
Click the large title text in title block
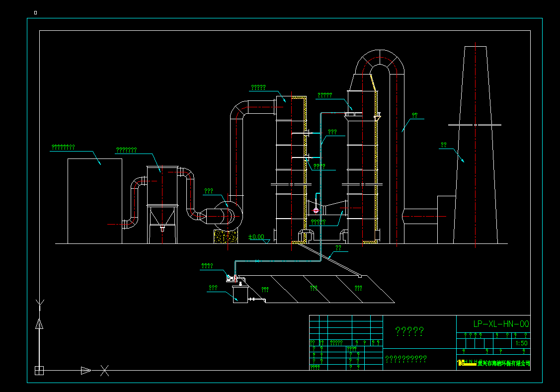(x=409, y=331)
